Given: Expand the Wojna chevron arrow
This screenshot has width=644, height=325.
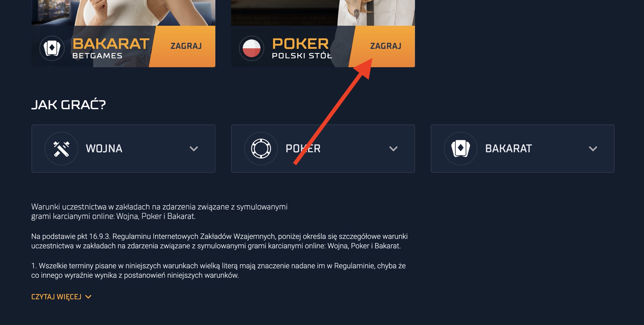Looking at the screenshot, I should [x=194, y=149].
